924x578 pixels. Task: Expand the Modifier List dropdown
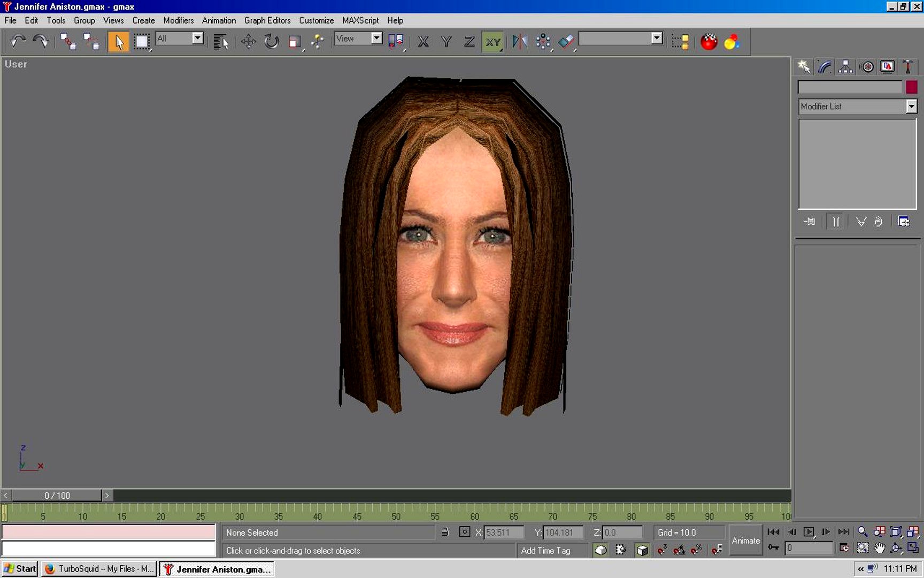pyautogui.click(x=857, y=106)
